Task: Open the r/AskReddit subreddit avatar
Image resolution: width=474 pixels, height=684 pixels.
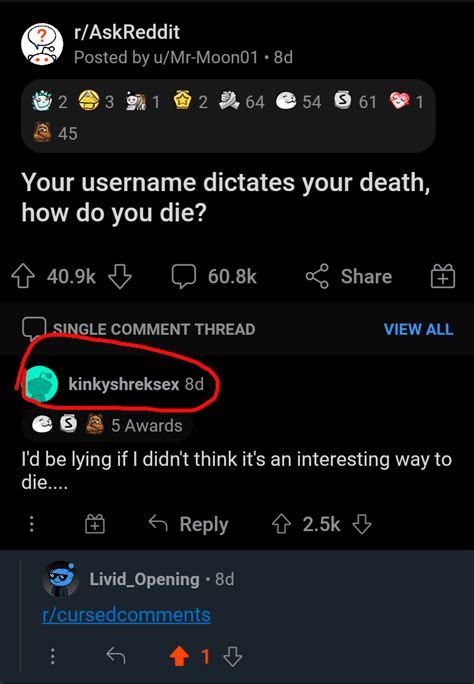Action: (x=42, y=44)
